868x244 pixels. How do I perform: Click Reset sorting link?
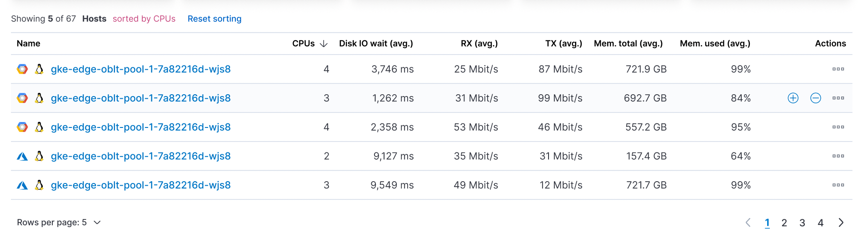[x=215, y=19]
